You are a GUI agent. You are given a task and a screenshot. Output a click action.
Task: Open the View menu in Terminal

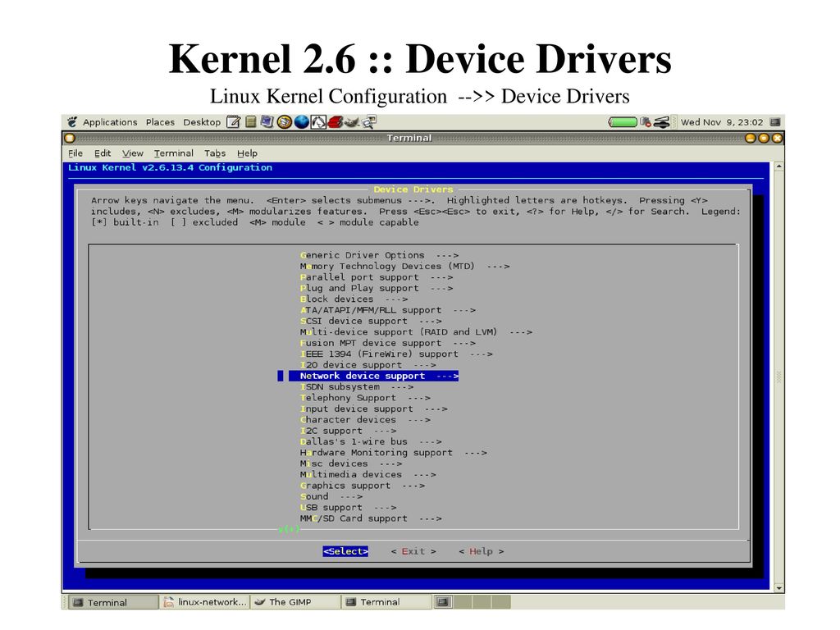(x=132, y=153)
